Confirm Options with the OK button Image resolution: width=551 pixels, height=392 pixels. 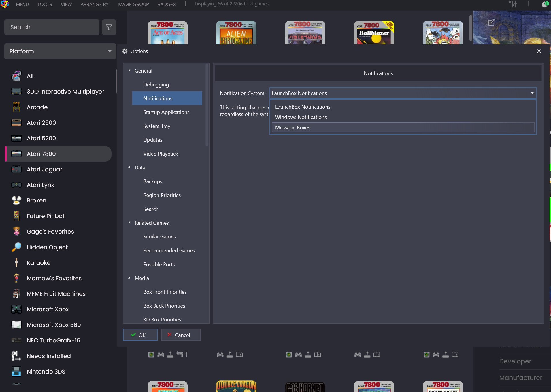[140, 335]
